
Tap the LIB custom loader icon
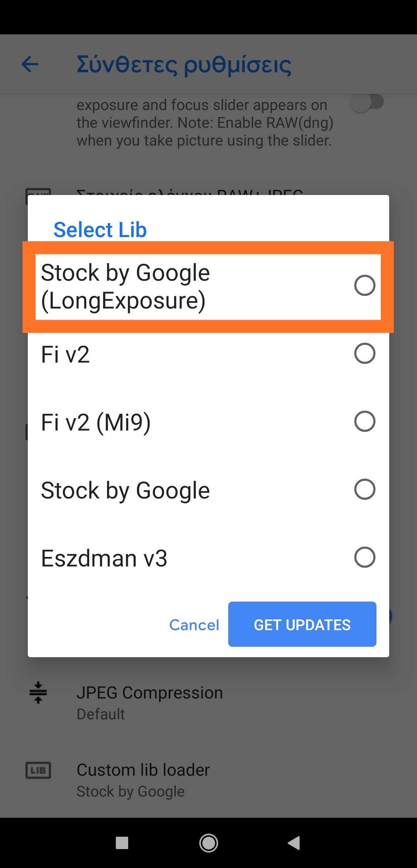coord(38,770)
